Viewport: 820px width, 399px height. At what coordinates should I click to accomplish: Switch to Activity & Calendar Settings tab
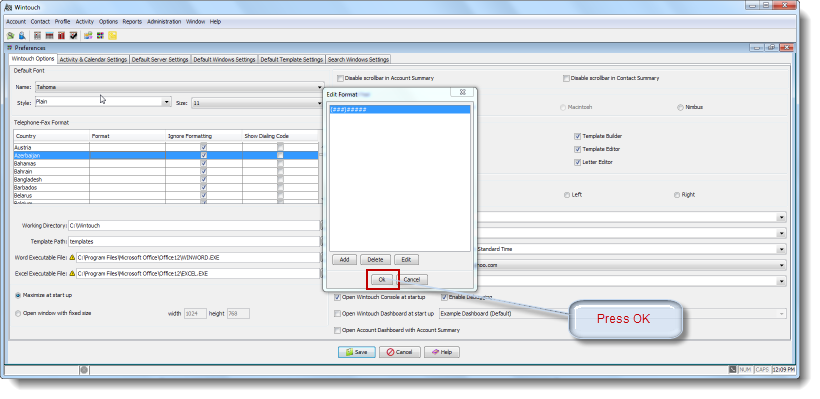pos(93,60)
